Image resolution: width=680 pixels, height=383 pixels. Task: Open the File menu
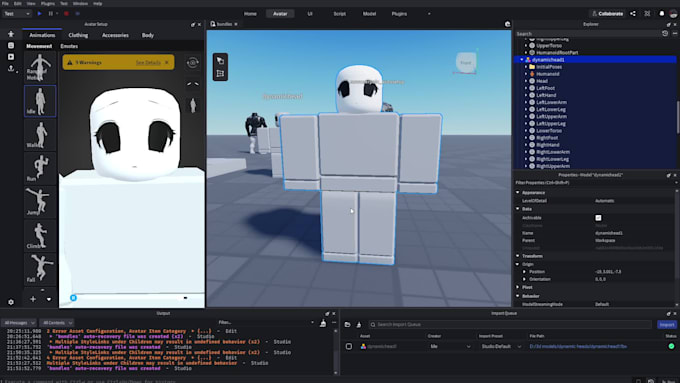click(x=5, y=3)
